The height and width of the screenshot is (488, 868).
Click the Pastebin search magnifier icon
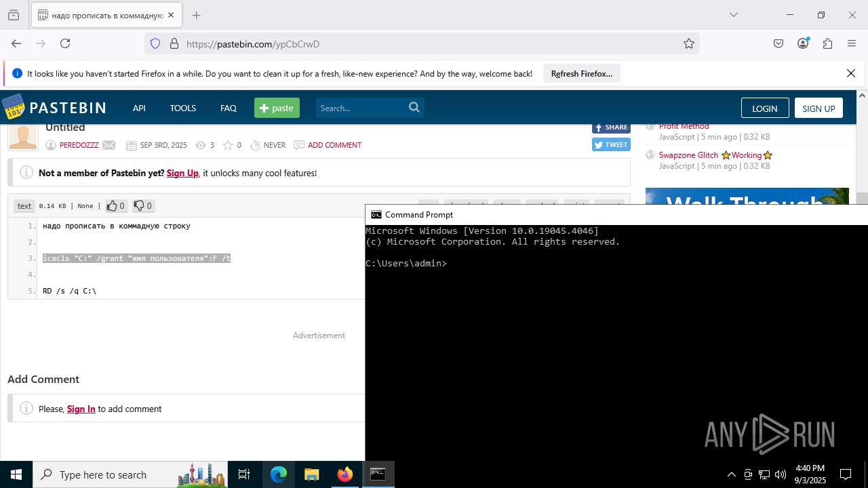pos(414,107)
